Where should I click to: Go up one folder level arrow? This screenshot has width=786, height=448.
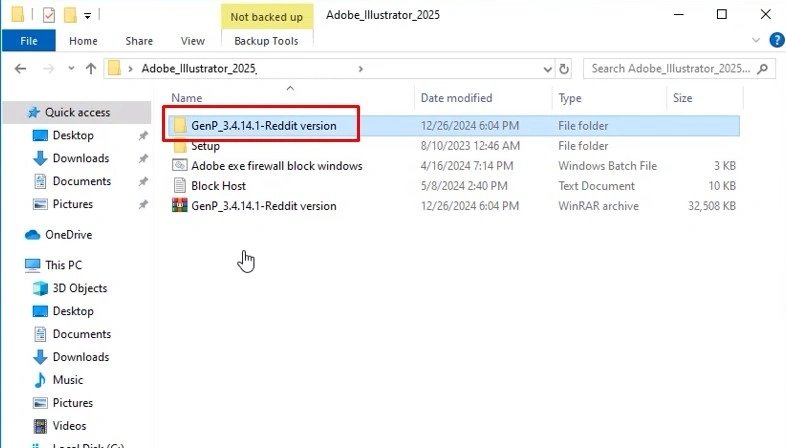(91, 69)
